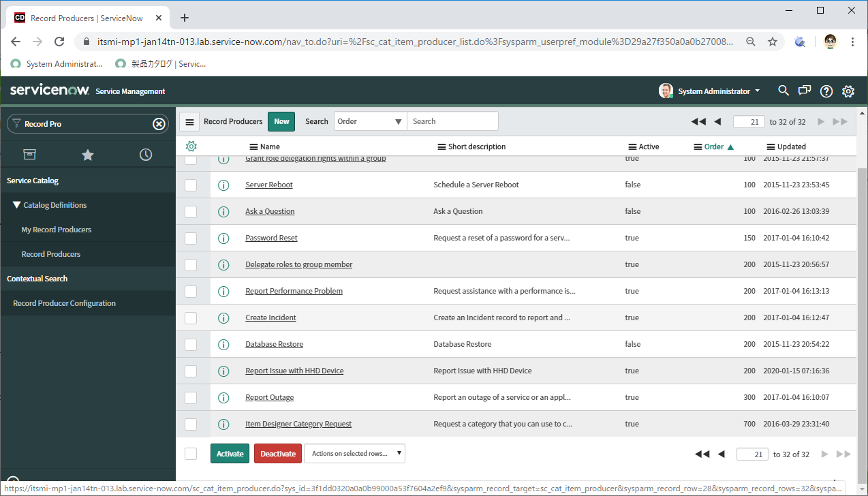Select checkbox for Password Reset row
The height and width of the screenshot is (496, 868).
point(191,238)
